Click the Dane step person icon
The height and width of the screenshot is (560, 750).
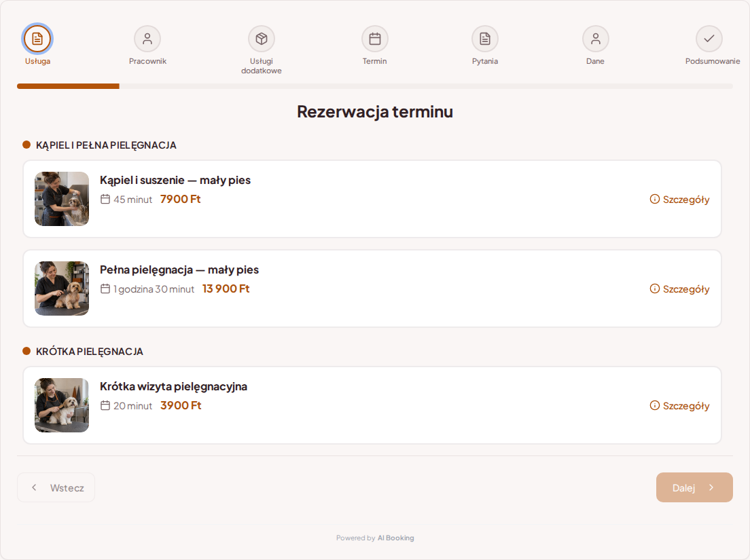[596, 39]
